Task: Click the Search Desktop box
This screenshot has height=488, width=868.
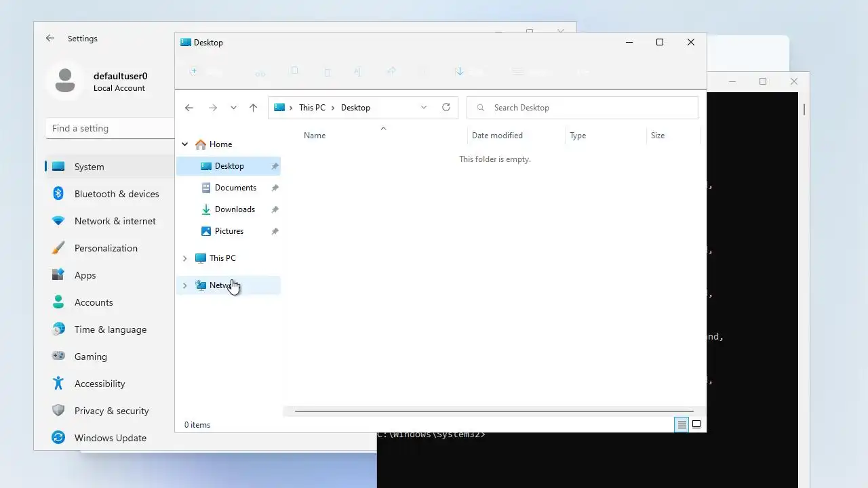Action: pyautogui.click(x=583, y=108)
